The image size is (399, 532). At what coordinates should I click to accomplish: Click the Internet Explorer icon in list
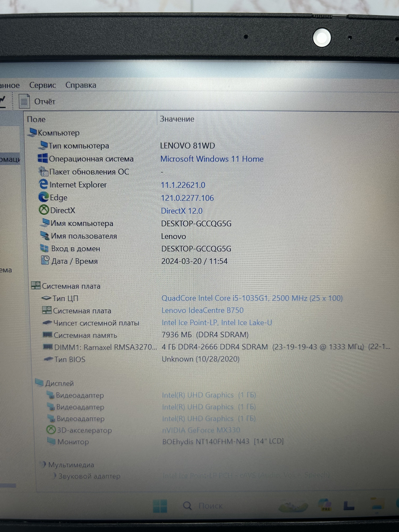click(x=43, y=184)
